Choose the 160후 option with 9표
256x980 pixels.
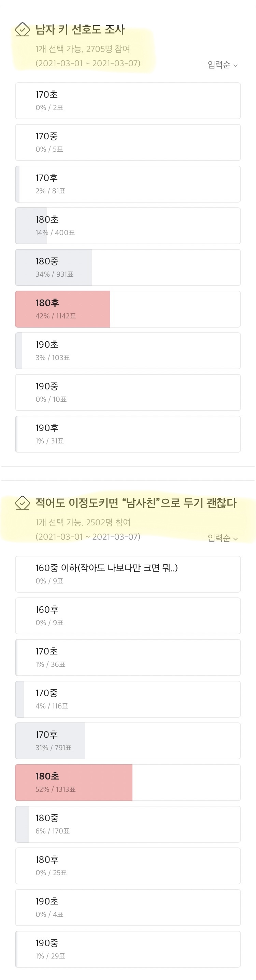tap(128, 616)
